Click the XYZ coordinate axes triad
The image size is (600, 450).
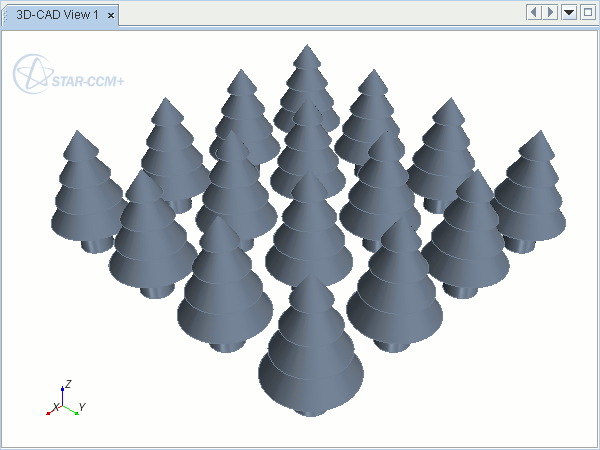pos(66,398)
